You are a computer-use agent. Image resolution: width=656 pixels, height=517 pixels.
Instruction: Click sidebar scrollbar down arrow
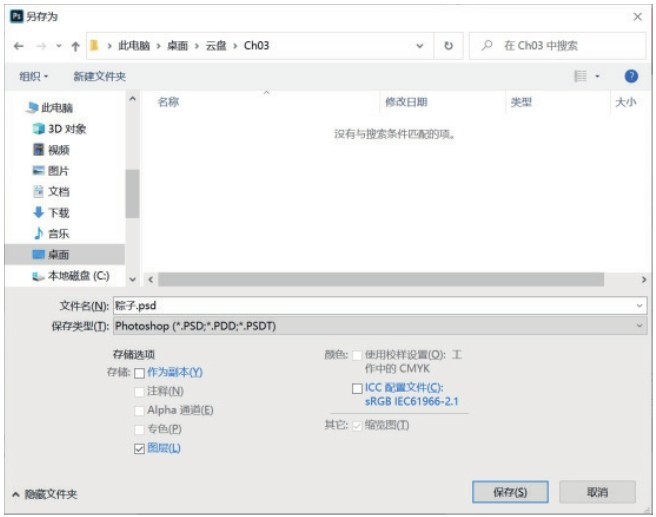[x=133, y=279]
